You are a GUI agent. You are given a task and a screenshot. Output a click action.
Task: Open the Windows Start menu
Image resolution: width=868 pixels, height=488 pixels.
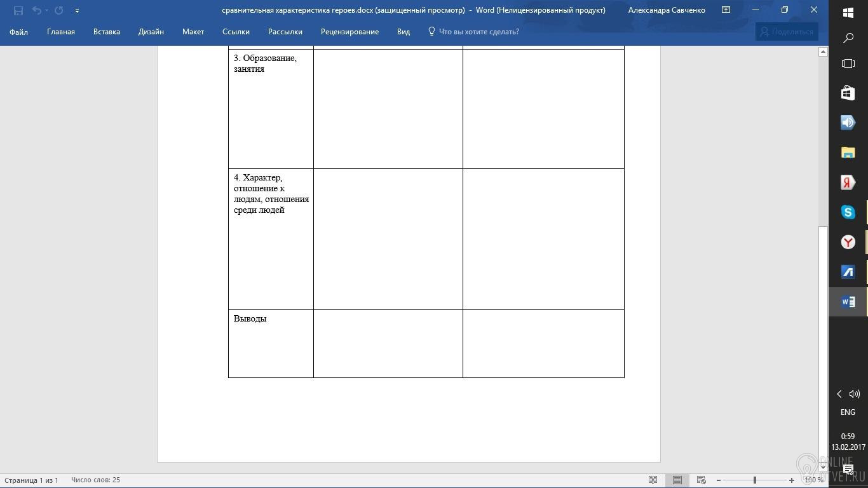click(848, 13)
